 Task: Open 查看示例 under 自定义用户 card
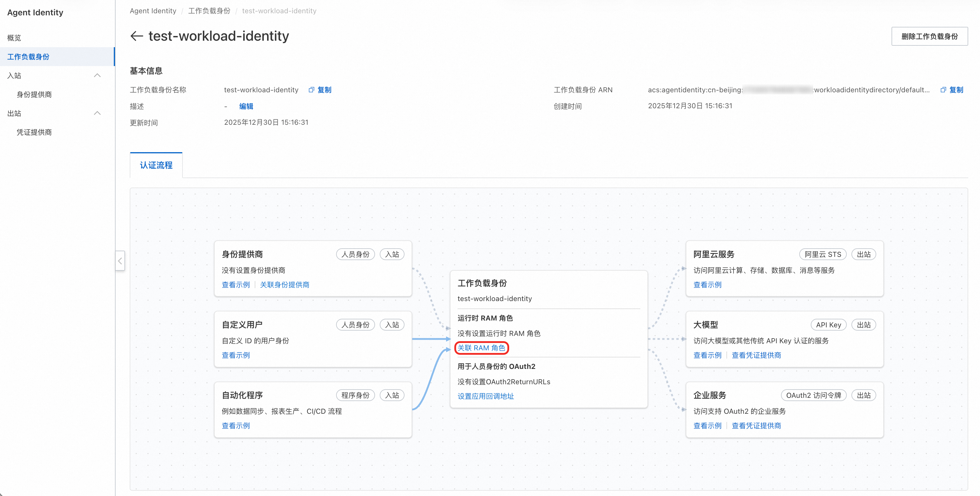236,355
